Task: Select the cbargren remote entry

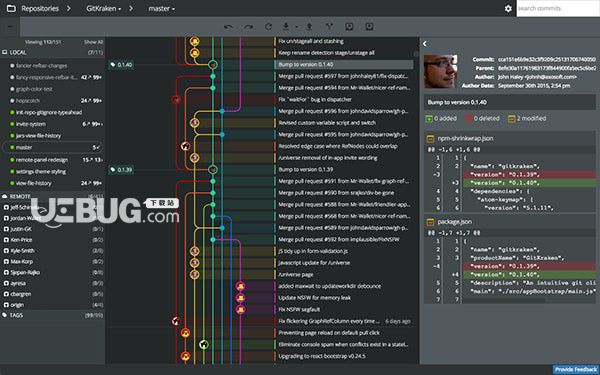Action: point(52,294)
